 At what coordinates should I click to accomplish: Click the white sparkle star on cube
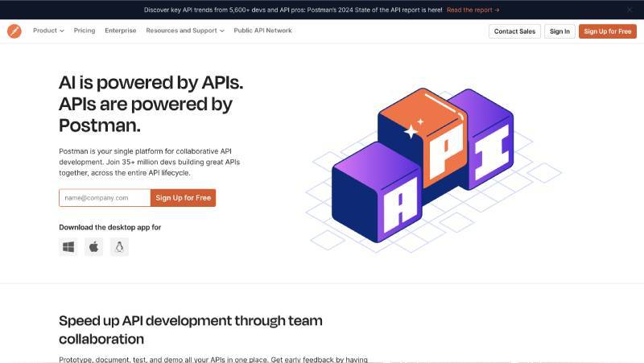412,131
